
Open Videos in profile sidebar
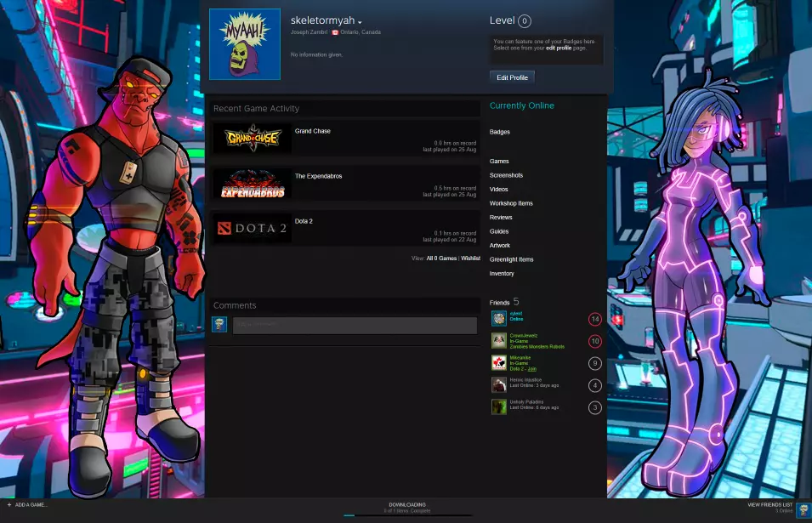[499, 190]
